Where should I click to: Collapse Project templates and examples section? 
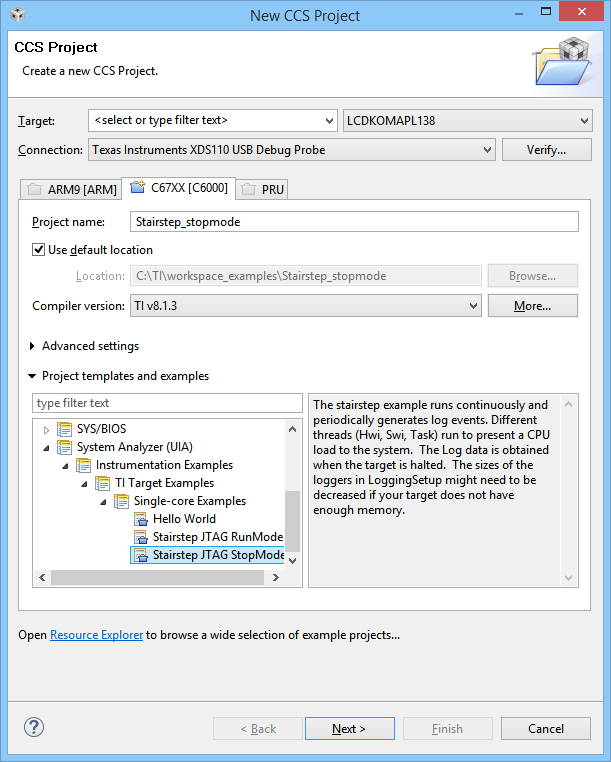click(x=32, y=376)
